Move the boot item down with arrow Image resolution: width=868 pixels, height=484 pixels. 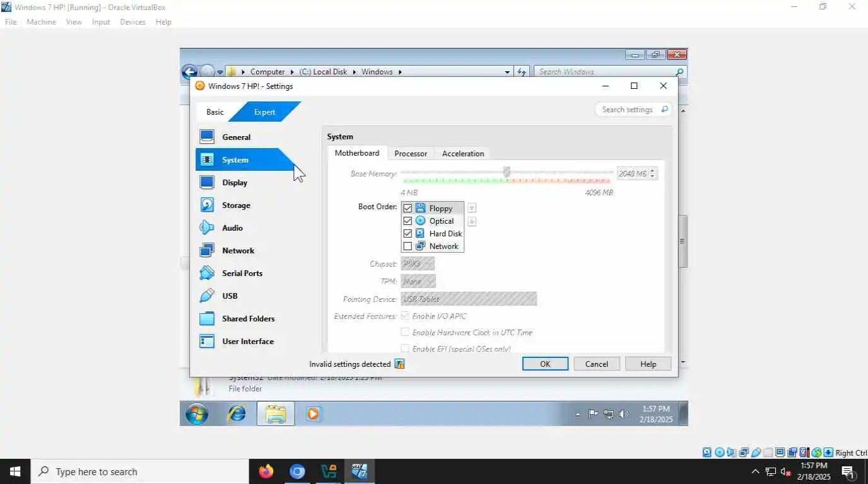click(x=471, y=221)
